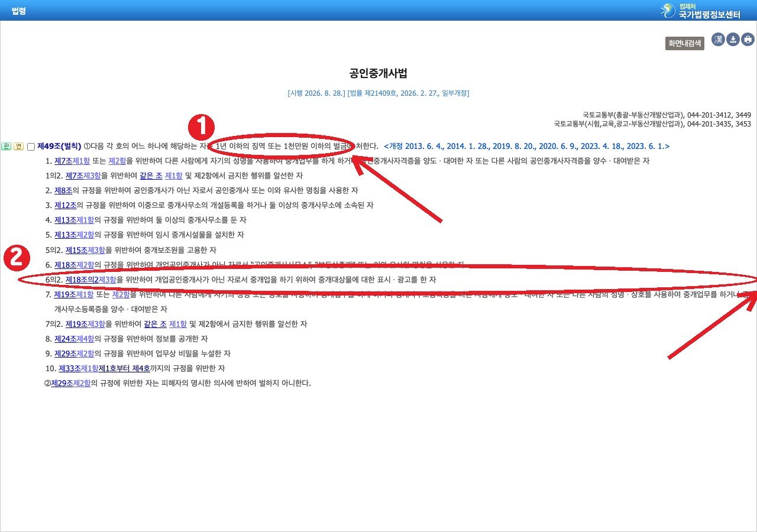Open the 제13조 link in item 4
757x532 pixels.
66,220
